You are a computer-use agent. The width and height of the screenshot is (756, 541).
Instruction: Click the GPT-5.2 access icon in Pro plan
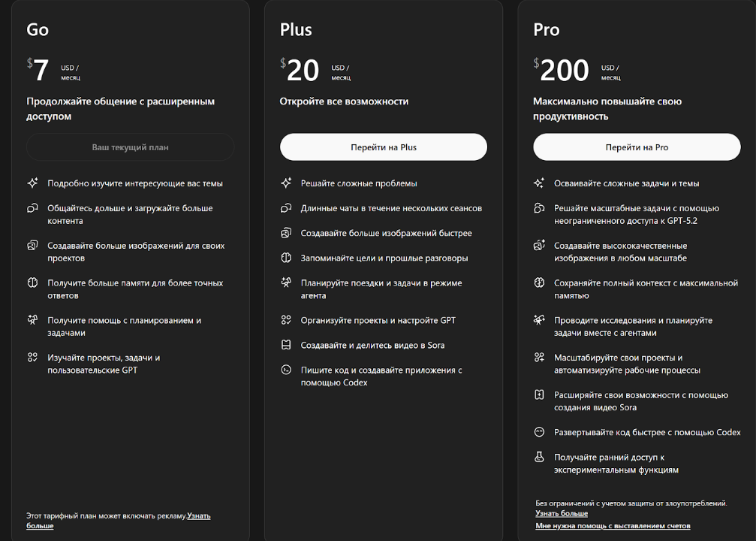(539, 208)
